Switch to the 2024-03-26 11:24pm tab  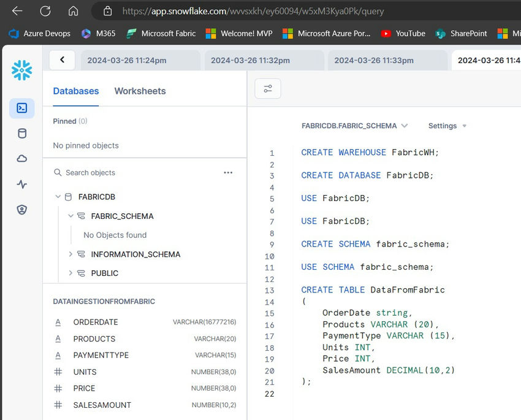tap(140, 60)
